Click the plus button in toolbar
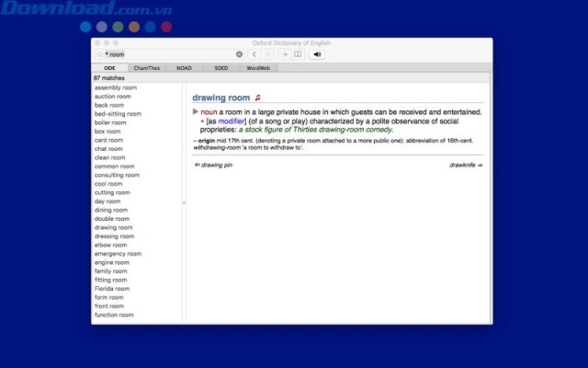Image resolution: width=588 pixels, height=368 pixels. (x=286, y=54)
